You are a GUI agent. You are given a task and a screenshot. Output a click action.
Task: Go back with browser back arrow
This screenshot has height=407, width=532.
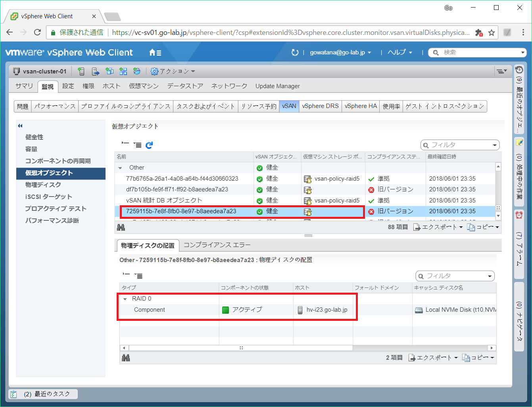(x=10, y=33)
